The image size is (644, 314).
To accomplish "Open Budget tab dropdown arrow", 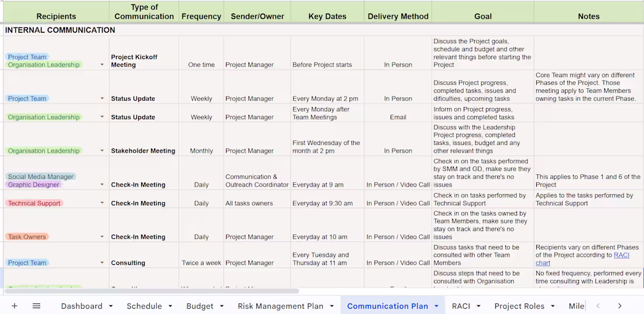I will [222, 306].
